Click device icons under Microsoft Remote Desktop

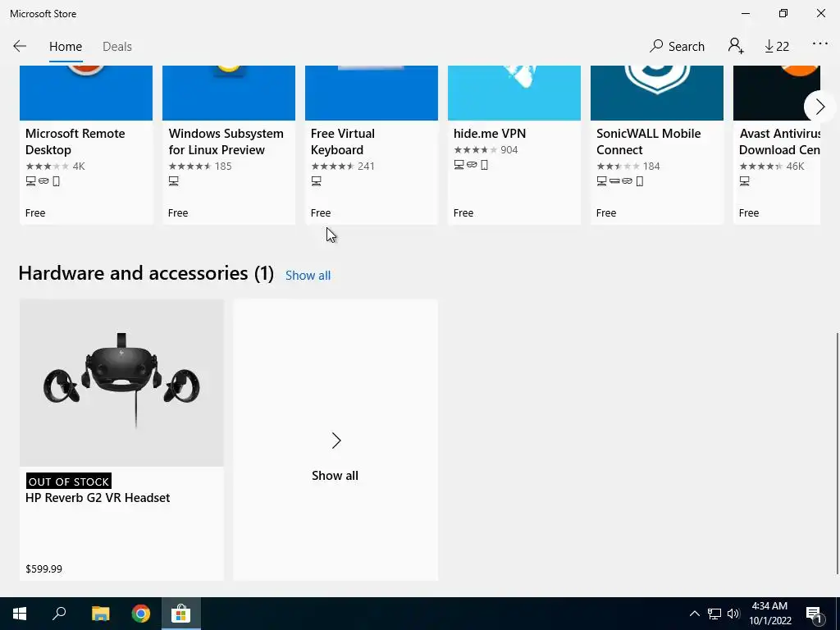[x=43, y=181]
